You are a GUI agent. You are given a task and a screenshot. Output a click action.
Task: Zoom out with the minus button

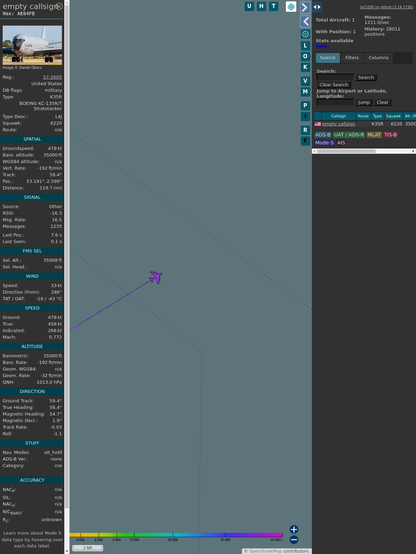coord(294,540)
